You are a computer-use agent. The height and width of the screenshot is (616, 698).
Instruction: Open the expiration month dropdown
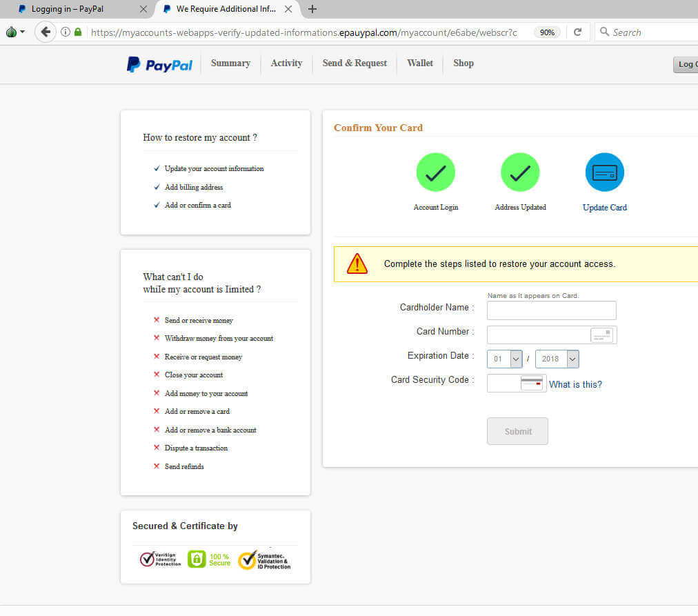coord(504,359)
